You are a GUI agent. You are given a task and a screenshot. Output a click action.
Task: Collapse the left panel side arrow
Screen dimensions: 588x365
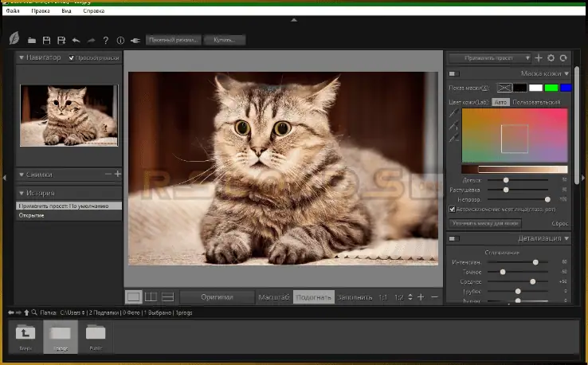(5, 178)
